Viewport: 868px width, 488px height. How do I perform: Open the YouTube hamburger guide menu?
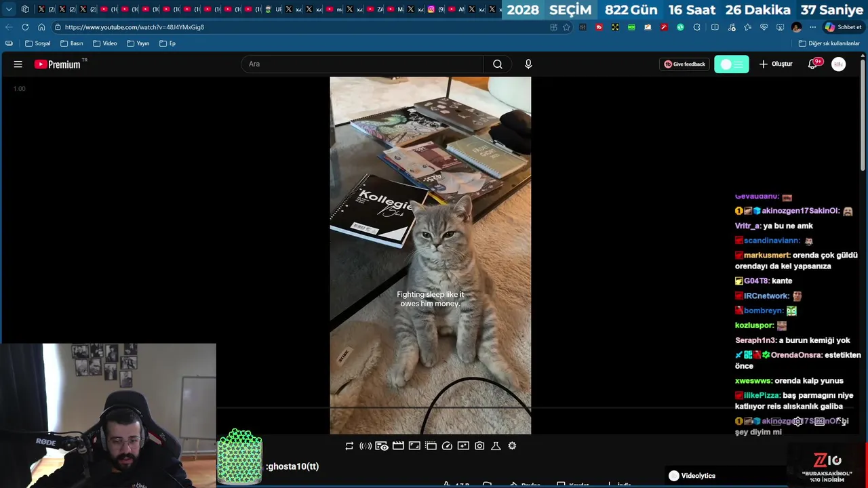point(18,64)
